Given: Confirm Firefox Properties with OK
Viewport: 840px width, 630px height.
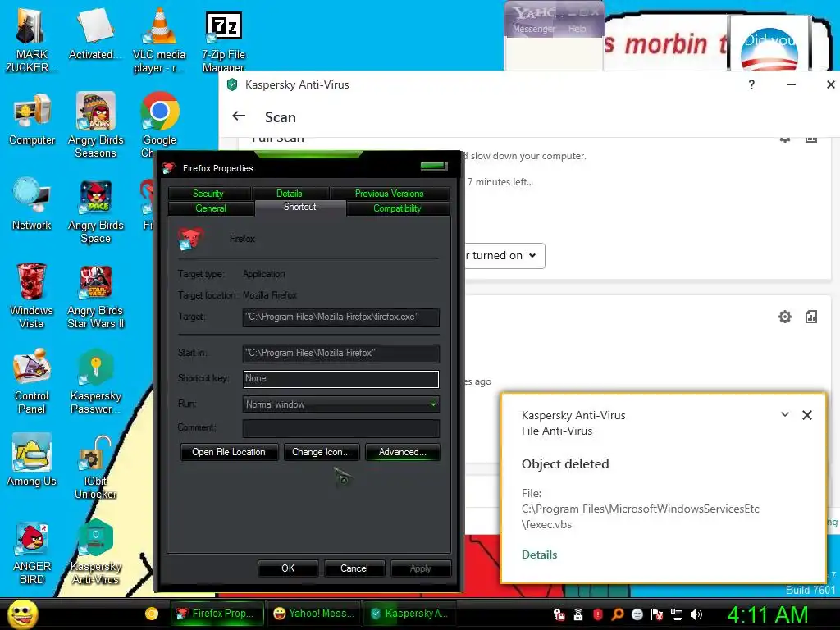Looking at the screenshot, I should (288, 568).
